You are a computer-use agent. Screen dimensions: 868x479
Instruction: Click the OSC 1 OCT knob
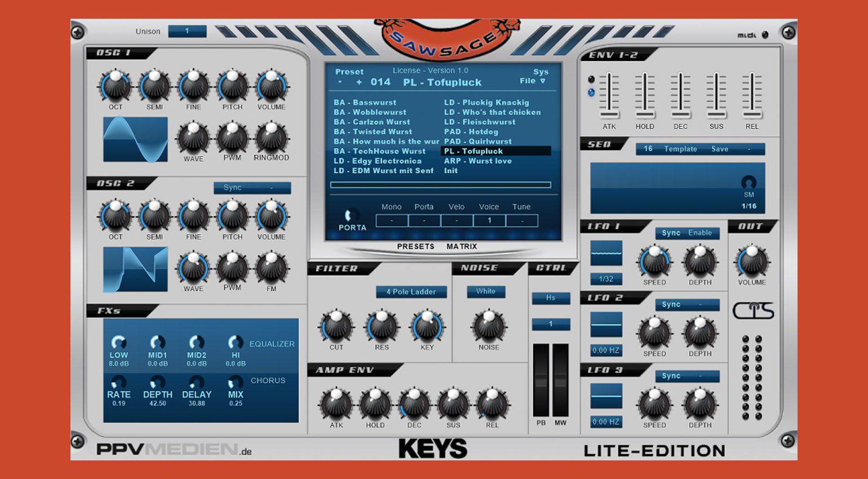click(116, 86)
